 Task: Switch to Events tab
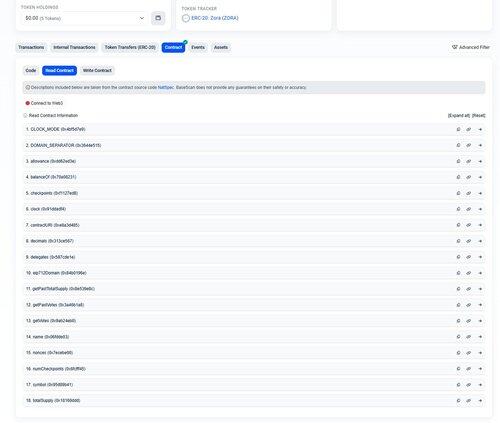coord(198,47)
